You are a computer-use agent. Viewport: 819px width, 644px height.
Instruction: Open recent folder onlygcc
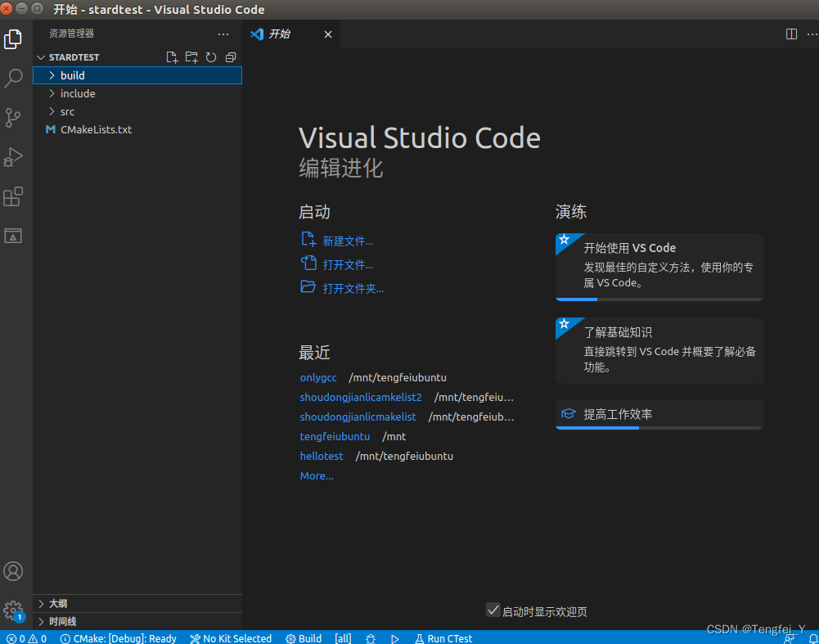(x=318, y=377)
